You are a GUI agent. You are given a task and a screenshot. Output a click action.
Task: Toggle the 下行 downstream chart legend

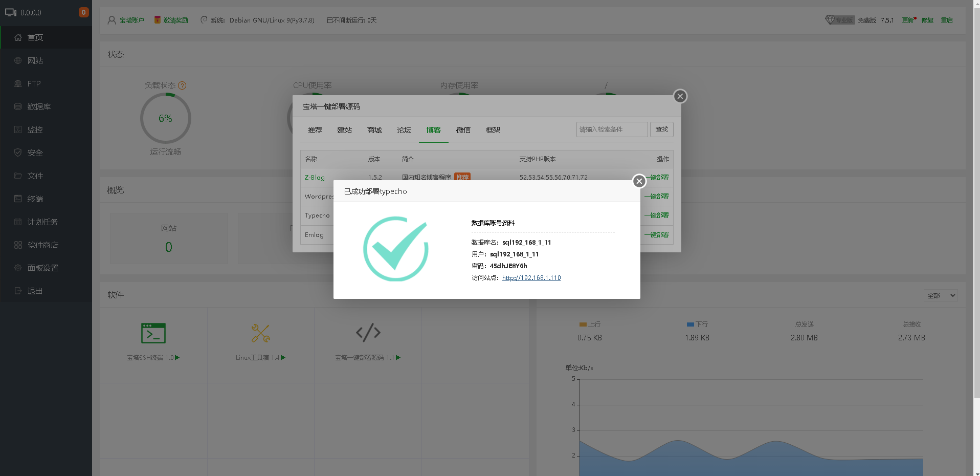[x=697, y=324]
